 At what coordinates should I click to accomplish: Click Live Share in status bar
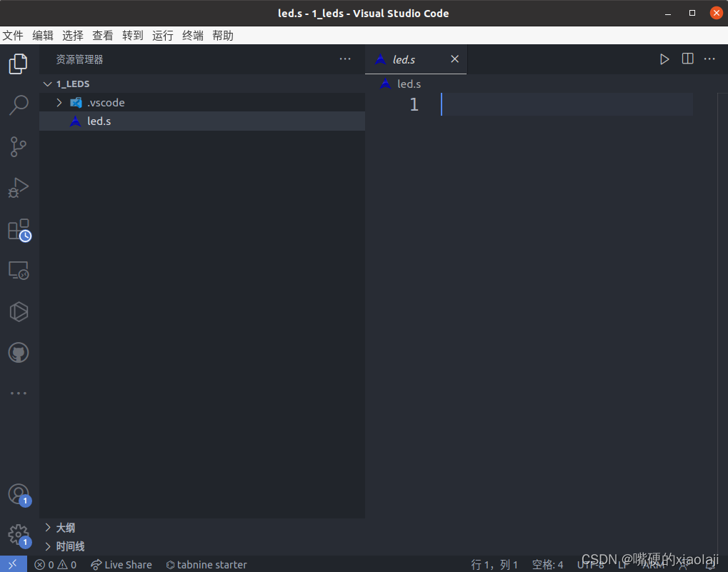(x=121, y=565)
